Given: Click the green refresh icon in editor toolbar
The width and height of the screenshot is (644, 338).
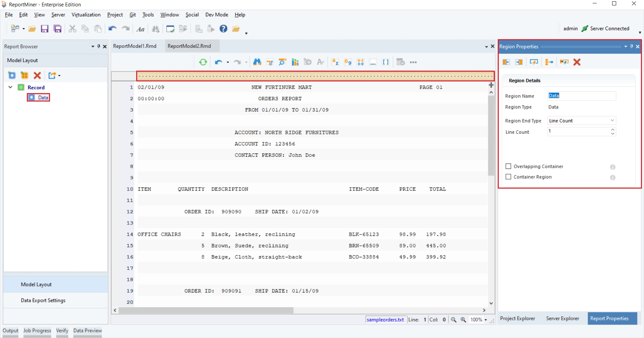Looking at the screenshot, I should pyautogui.click(x=203, y=62).
